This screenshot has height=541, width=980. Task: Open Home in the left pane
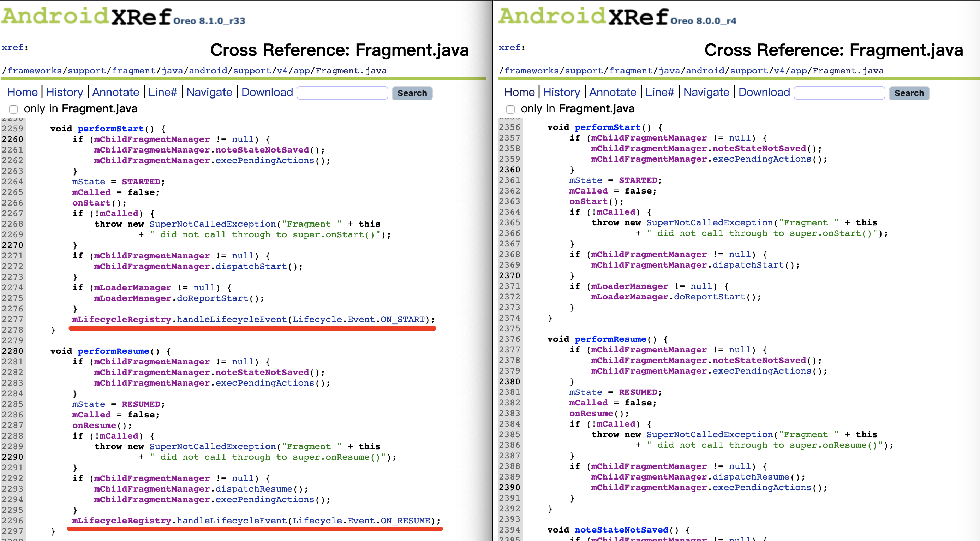pos(23,92)
